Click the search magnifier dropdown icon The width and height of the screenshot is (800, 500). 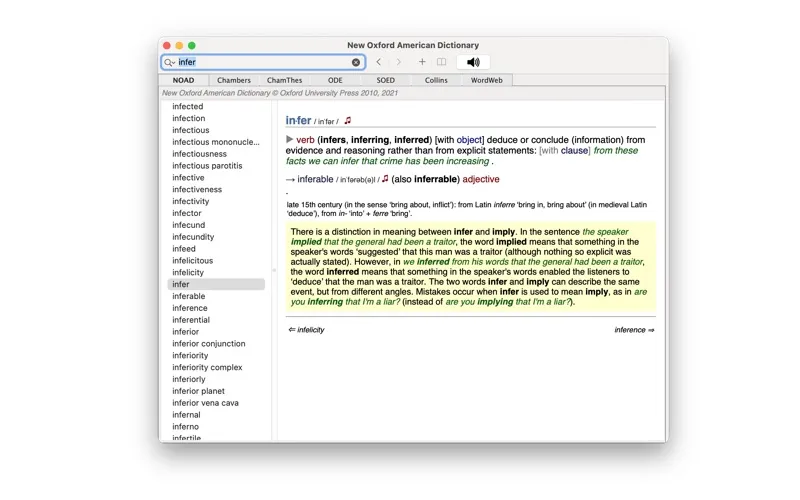click(169, 62)
